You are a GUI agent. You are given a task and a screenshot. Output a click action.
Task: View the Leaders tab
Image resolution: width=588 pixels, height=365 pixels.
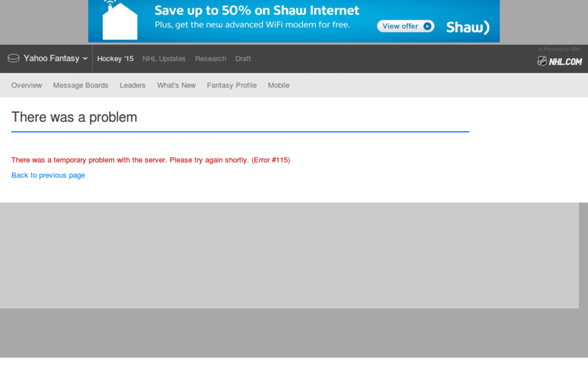point(133,85)
